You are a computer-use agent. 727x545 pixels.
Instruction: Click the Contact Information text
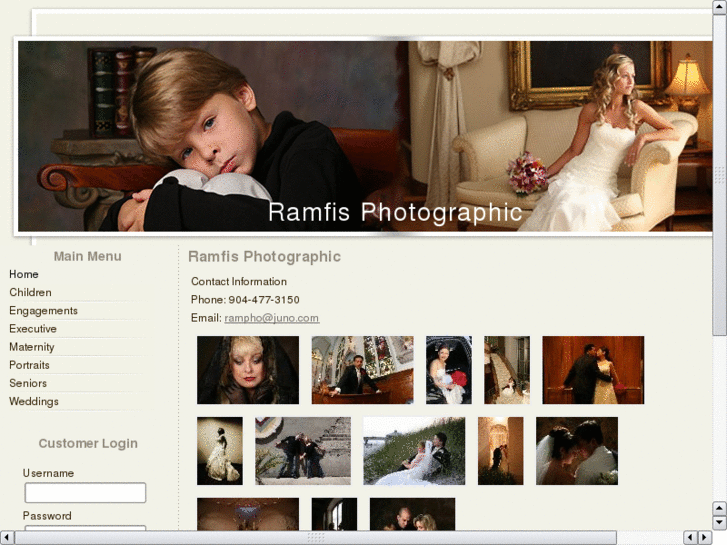tap(239, 282)
